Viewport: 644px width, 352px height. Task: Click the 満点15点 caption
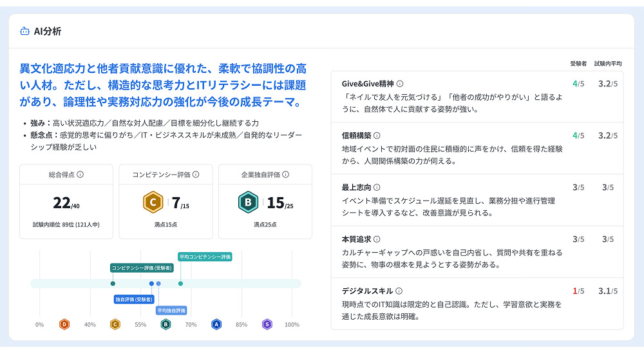point(166,224)
